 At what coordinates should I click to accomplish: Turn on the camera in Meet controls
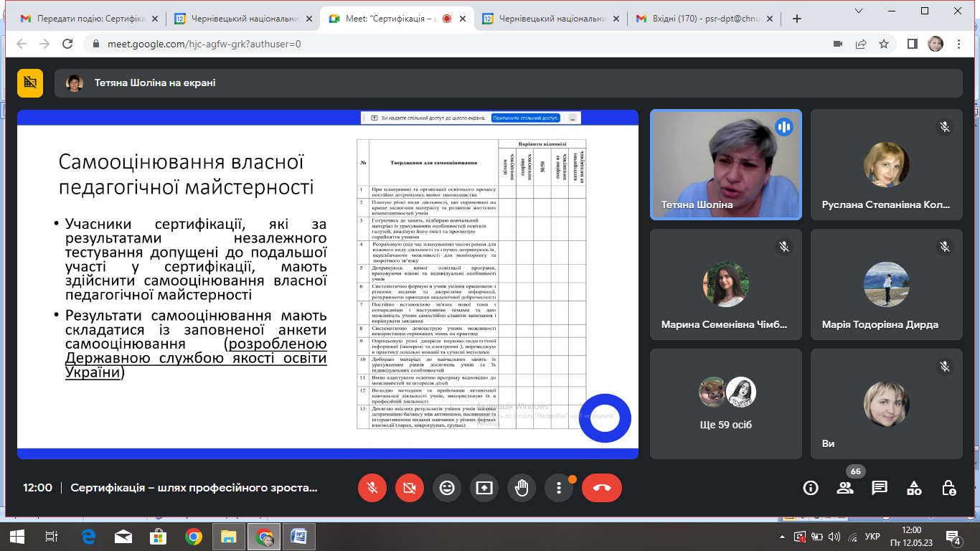tap(410, 488)
